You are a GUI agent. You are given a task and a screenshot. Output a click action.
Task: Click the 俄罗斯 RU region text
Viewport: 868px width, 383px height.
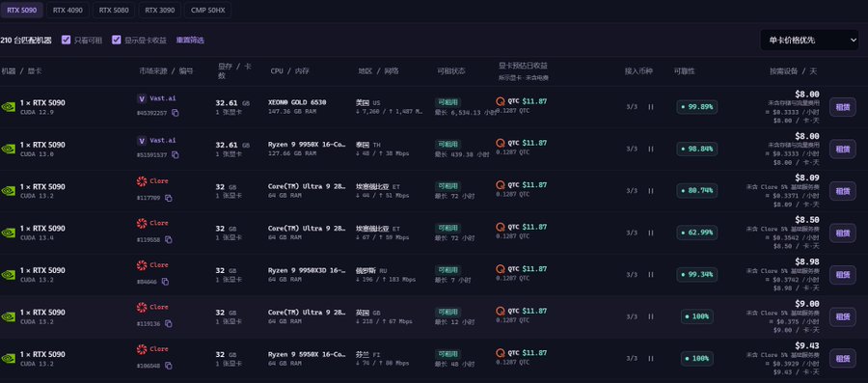[x=371, y=271]
